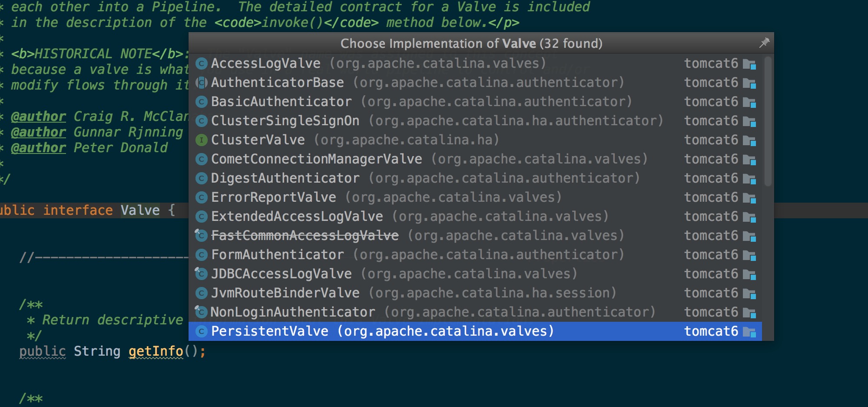Click the module folder icon in ClusterValve row
868x407 pixels.
749,141
